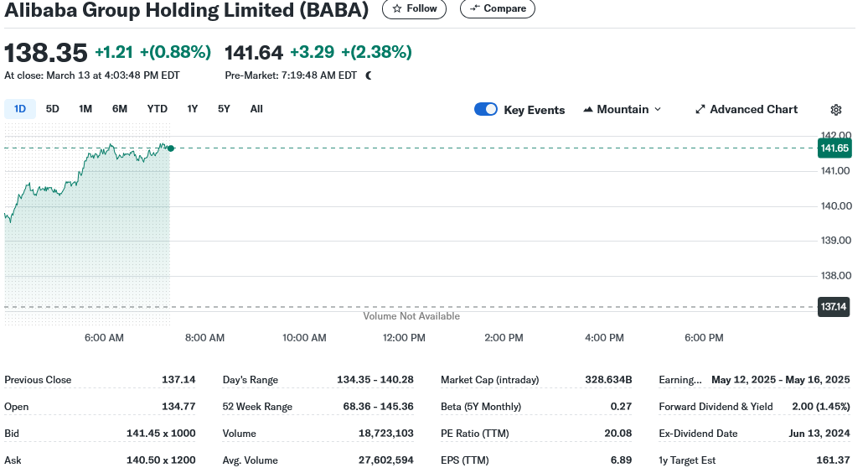Choose the 5Y time range
The image size is (868, 473).
(x=224, y=109)
